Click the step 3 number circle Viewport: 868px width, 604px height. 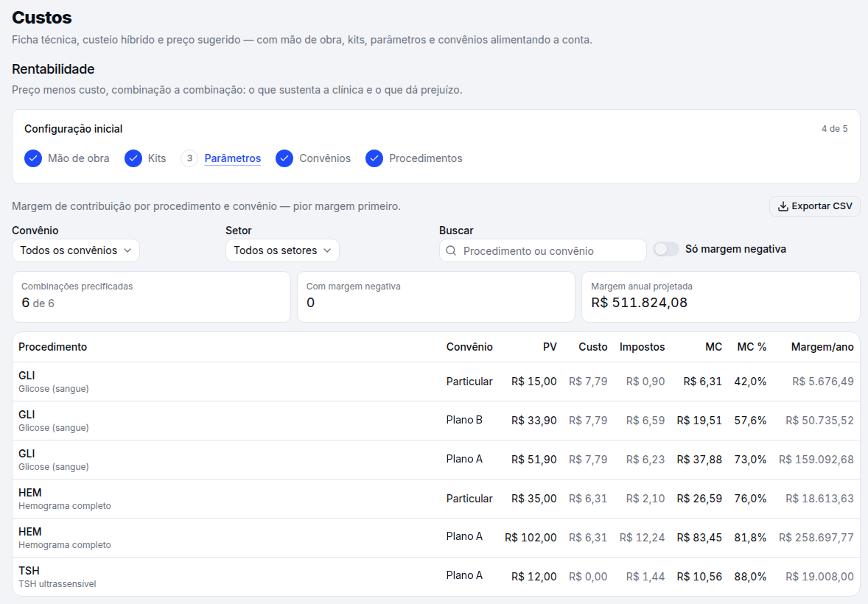tap(189, 158)
